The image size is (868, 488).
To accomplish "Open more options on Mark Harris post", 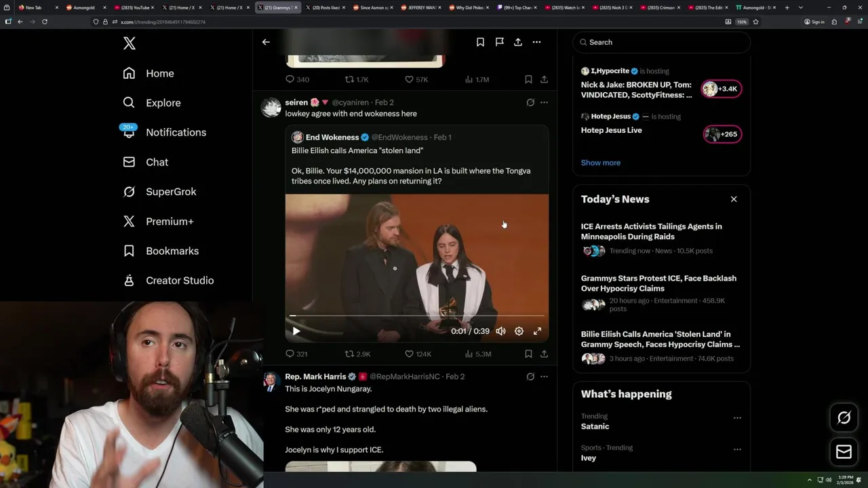I will pyautogui.click(x=544, y=376).
